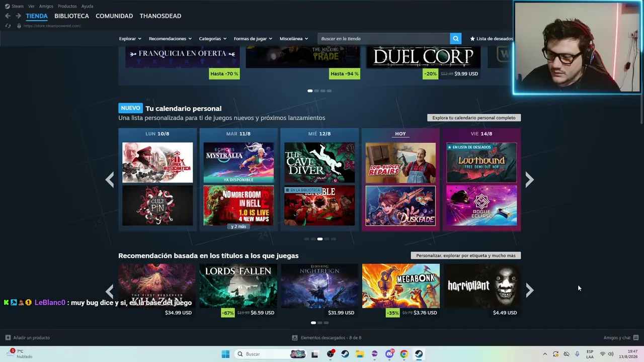Open File Explorer from the taskbar
Screen dimensions: 644x362
coord(360,354)
